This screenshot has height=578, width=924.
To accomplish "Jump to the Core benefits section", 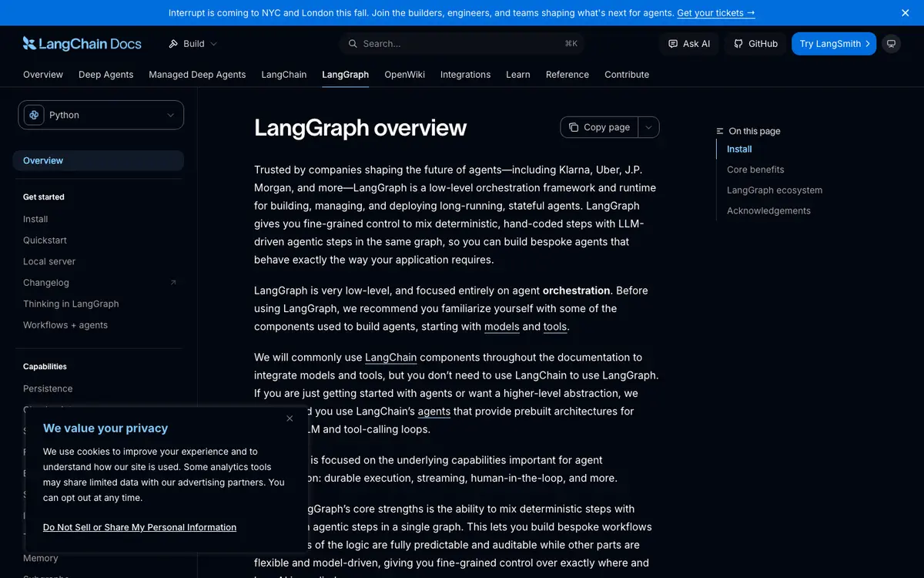I will 755,170.
